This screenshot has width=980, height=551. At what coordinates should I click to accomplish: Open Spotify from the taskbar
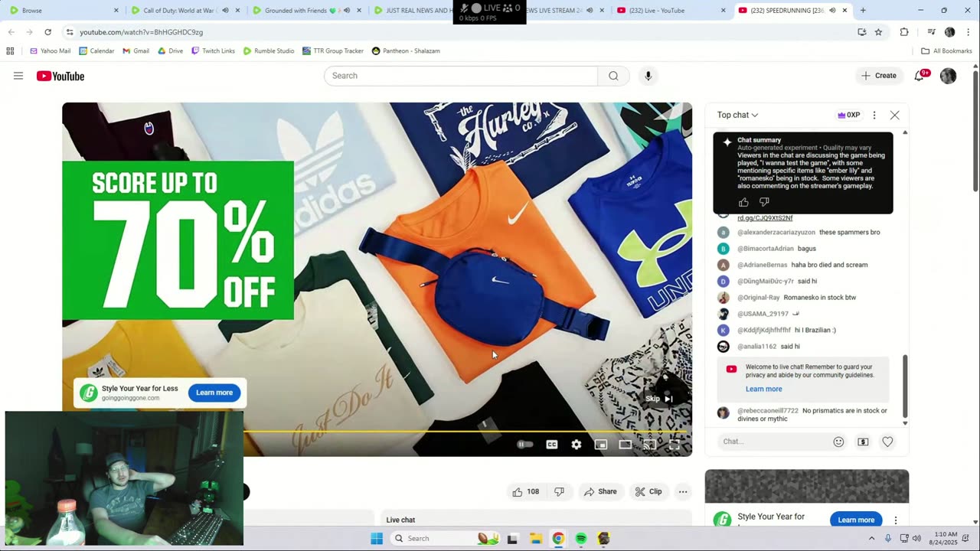pyautogui.click(x=581, y=539)
